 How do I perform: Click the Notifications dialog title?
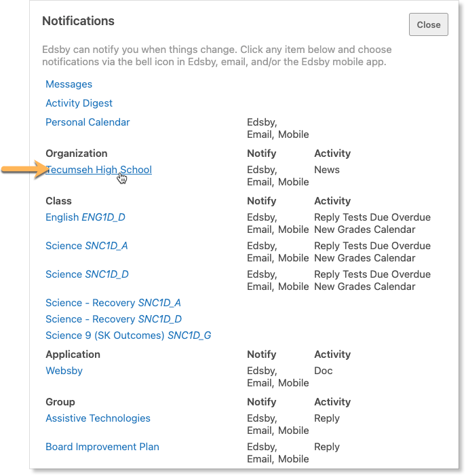78,21
